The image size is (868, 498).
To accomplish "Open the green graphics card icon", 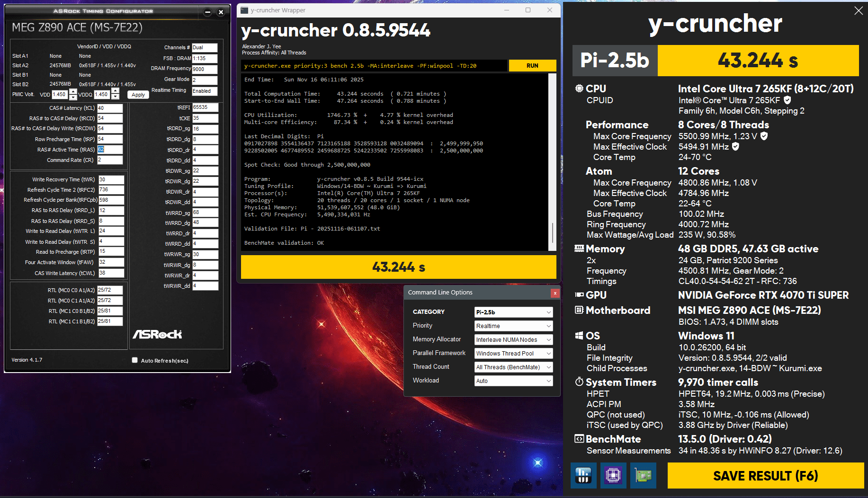I will coord(643,475).
